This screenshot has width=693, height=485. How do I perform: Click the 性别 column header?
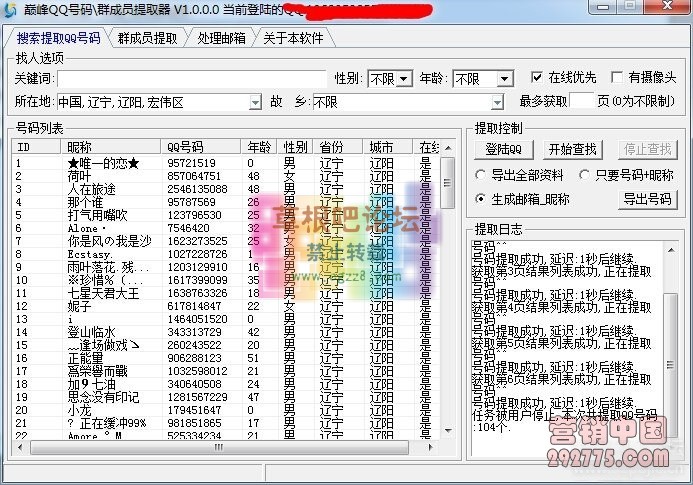295,147
